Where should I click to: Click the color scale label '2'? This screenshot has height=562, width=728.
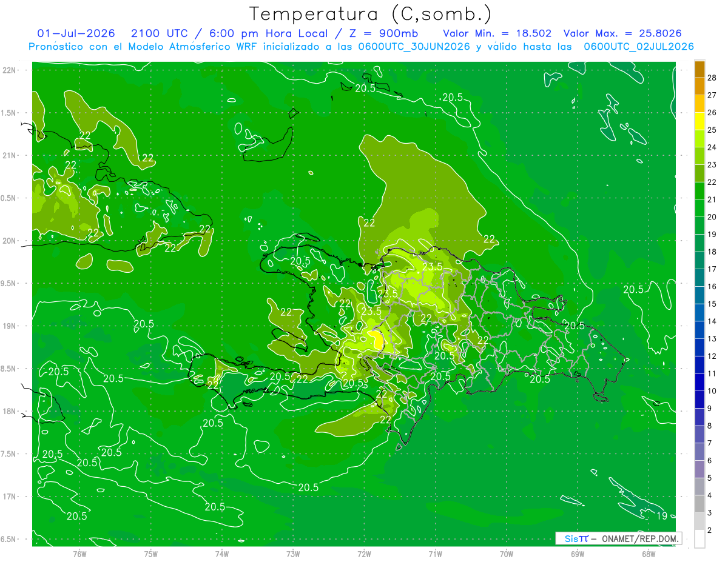[x=710, y=530]
